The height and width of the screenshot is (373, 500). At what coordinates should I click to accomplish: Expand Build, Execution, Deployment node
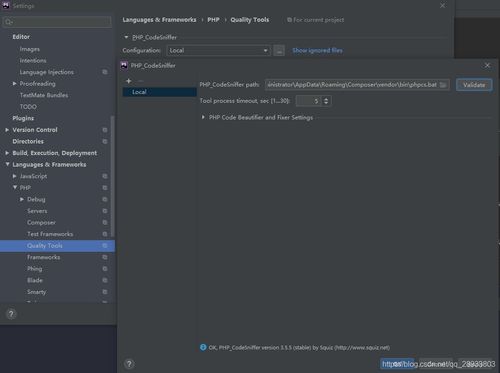click(7, 153)
